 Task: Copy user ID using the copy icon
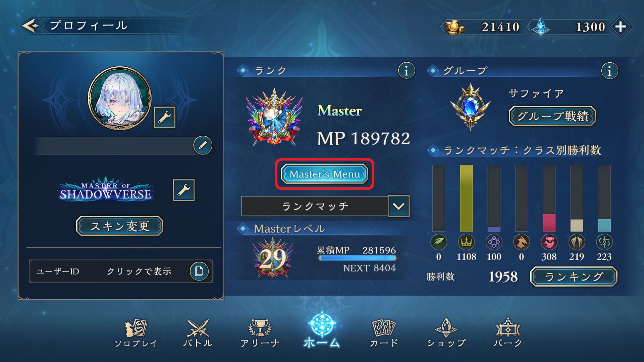click(x=199, y=271)
